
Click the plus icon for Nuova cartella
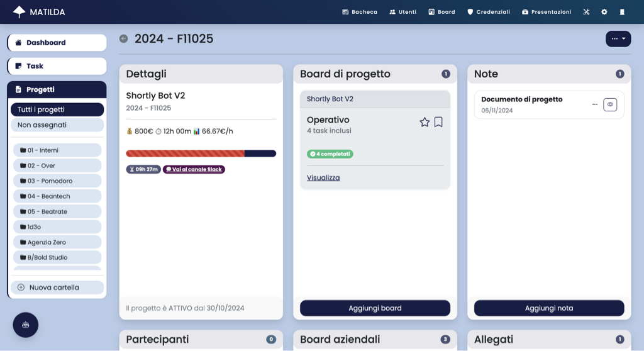pos(21,287)
